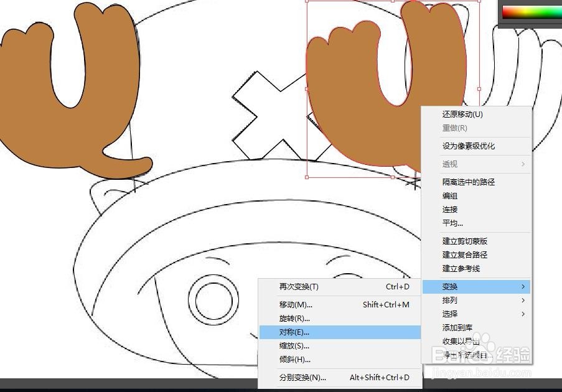Click 隔离选中的路径 menu item
This screenshot has width=562, height=392.
click(476, 182)
